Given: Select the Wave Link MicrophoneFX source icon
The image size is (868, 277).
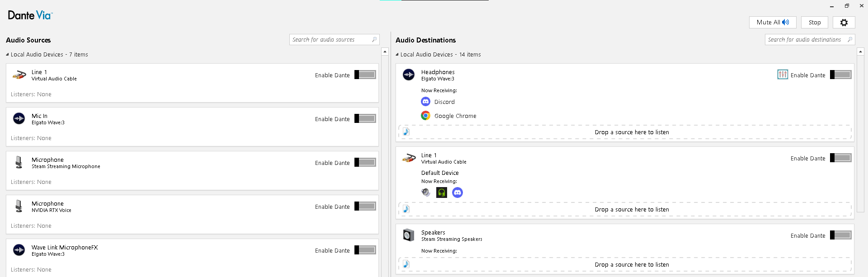Looking at the screenshot, I should 19,250.
